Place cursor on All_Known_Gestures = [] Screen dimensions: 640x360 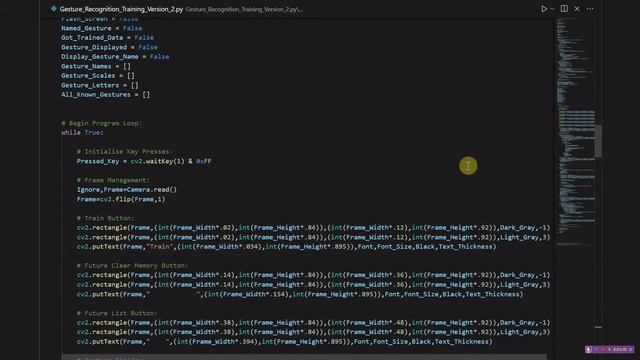tap(106, 95)
